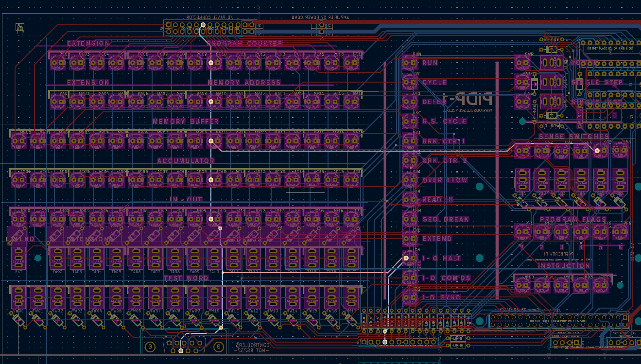Click the SENSE SWITCHES label
The height and width of the screenshot is (364, 641).
point(573,137)
